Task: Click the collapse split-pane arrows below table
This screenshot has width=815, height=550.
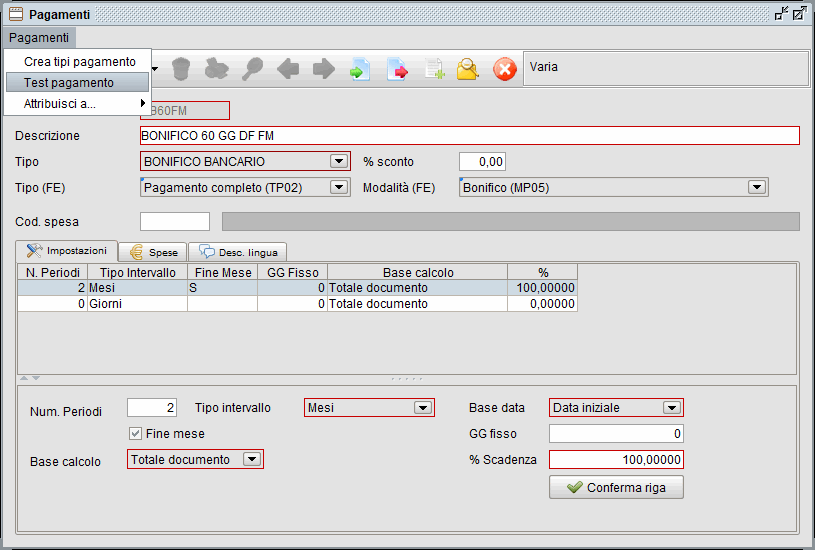Action: [x=30, y=378]
